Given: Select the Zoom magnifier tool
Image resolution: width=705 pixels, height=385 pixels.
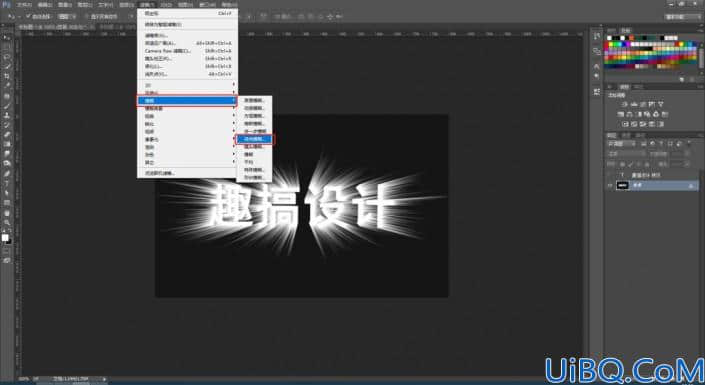Looking at the screenshot, I should (x=7, y=222).
